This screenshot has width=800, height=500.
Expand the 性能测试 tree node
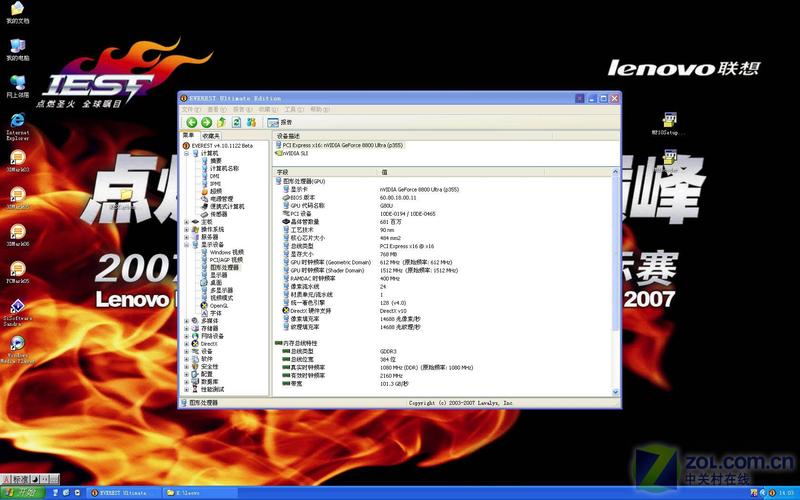click(x=187, y=389)
